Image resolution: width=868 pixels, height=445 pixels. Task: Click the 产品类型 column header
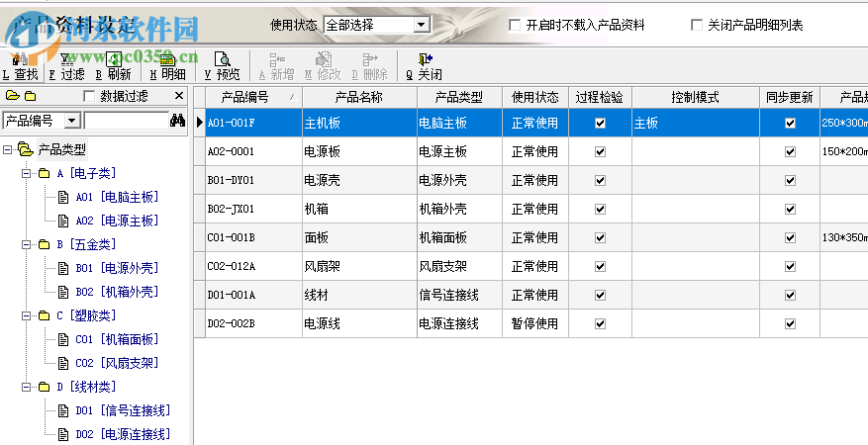point(459,97)
